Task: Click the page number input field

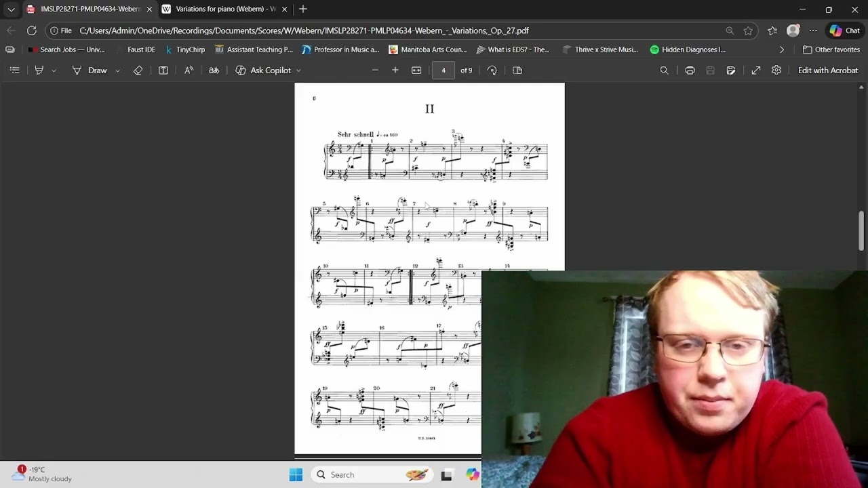Action: point(443,70)
